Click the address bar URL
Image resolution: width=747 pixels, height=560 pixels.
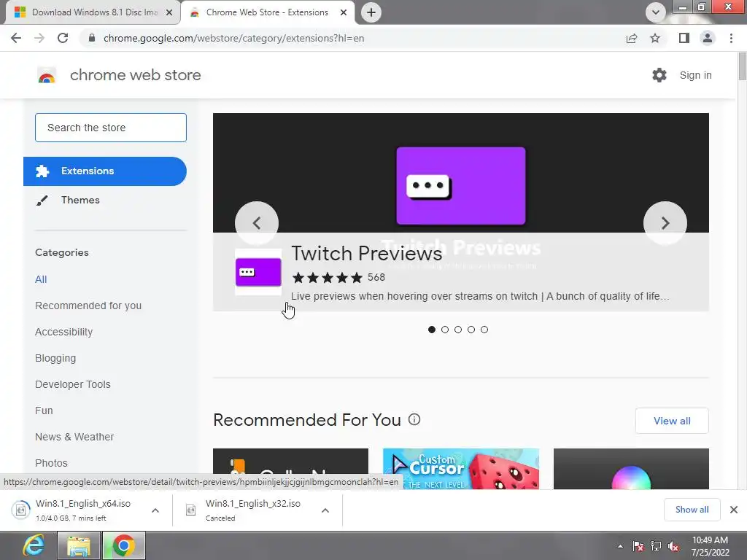[234, 38]
